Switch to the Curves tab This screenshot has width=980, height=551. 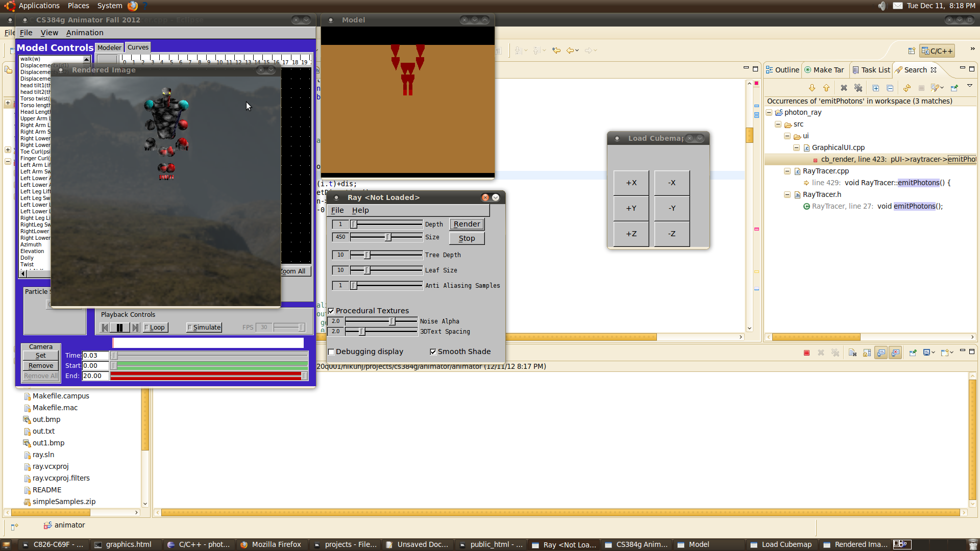tap(138, 47)
